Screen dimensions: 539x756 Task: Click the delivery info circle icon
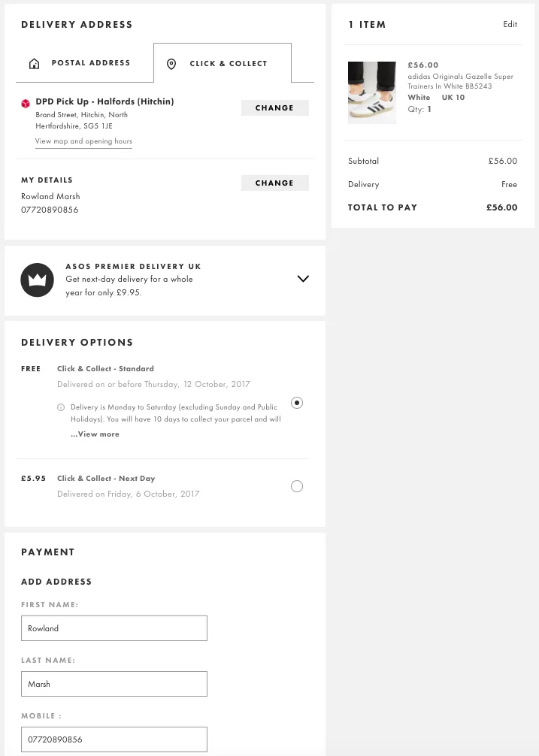click(x=61, y=407)
